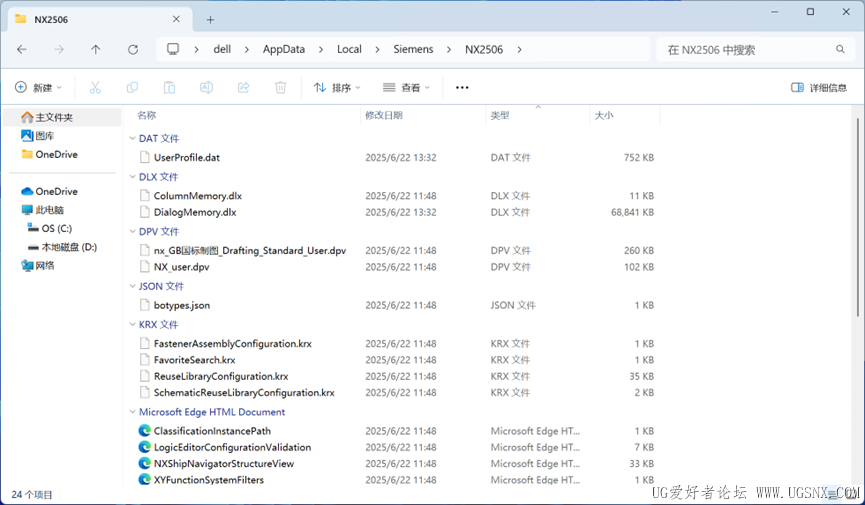865x505 pixels.
Task: Collapse the Microsoft Edge HTML Document group
Action: pos(132,412)
